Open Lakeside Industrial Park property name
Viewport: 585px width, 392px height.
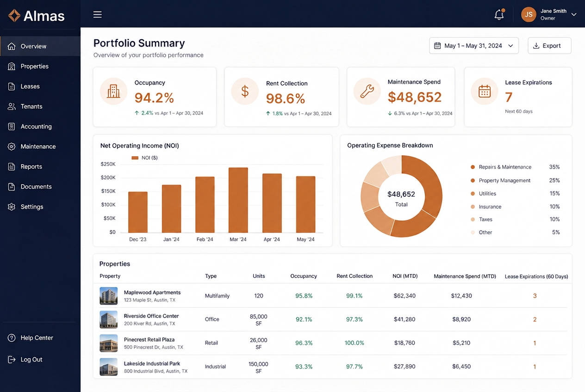pyautogui.click(x=152, y=364)
